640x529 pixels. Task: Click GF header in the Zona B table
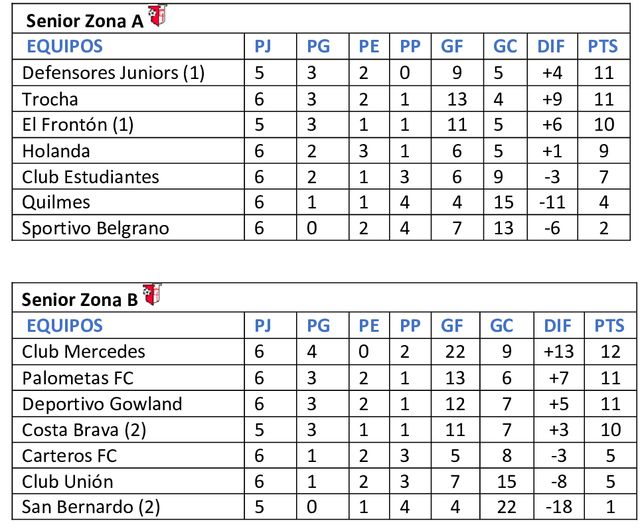click(452, 326)
